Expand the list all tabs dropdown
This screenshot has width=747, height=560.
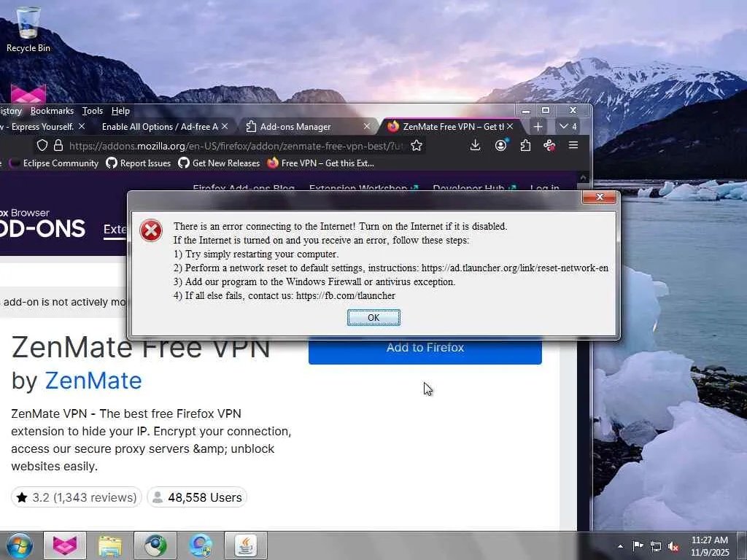click(568, 127)
